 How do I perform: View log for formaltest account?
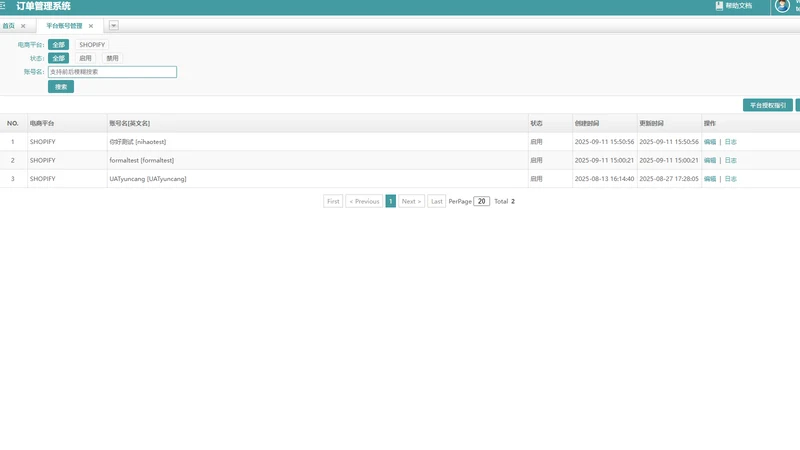tap(731, 160)
